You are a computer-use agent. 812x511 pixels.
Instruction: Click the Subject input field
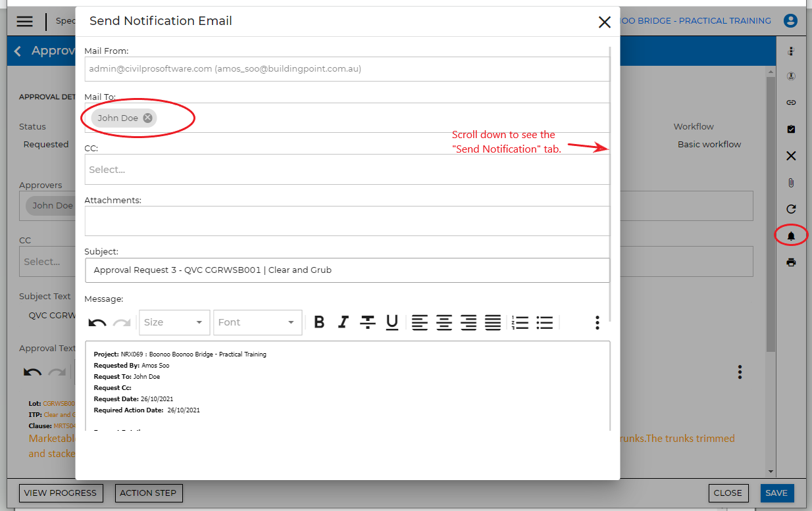coord(347,270)
